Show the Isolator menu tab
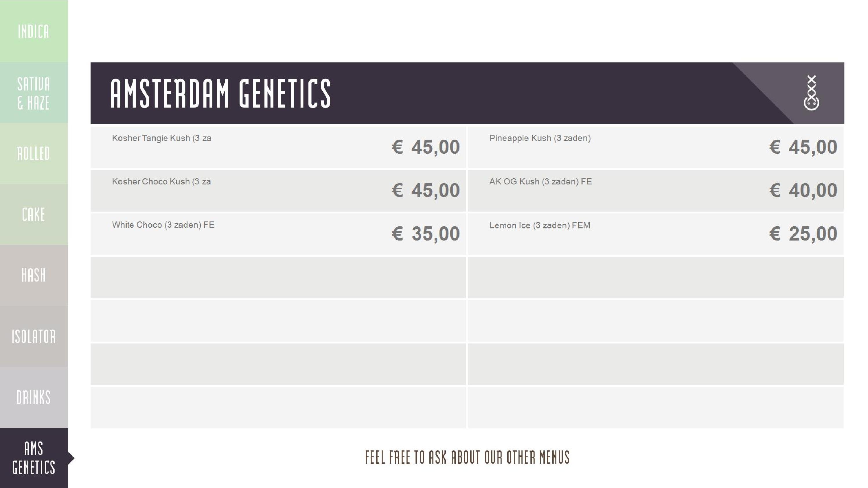868x488 pixels. tap(34, 336)
